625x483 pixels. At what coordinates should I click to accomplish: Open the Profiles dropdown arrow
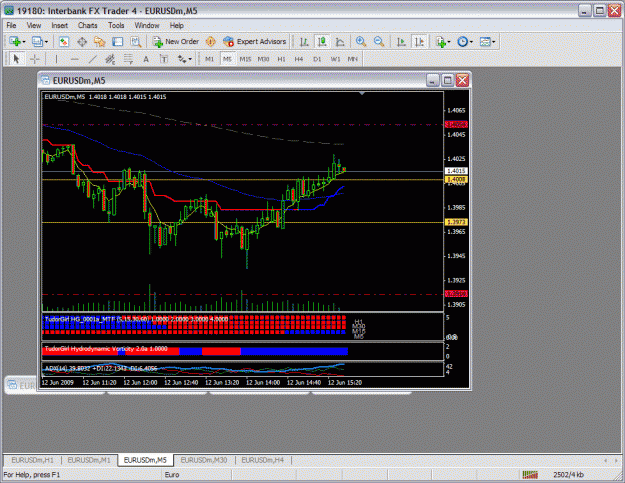click(46, 42)
